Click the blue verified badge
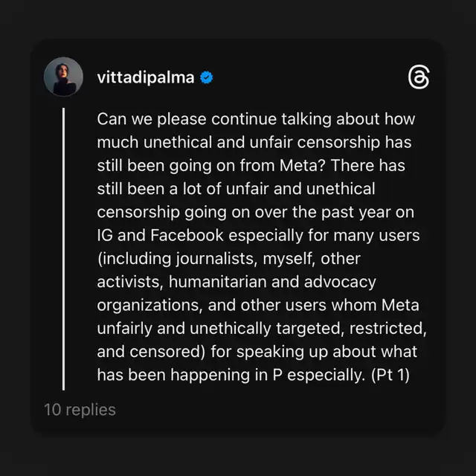The height and width of the screenshot is (476, 476). click(x=207, y=77)
